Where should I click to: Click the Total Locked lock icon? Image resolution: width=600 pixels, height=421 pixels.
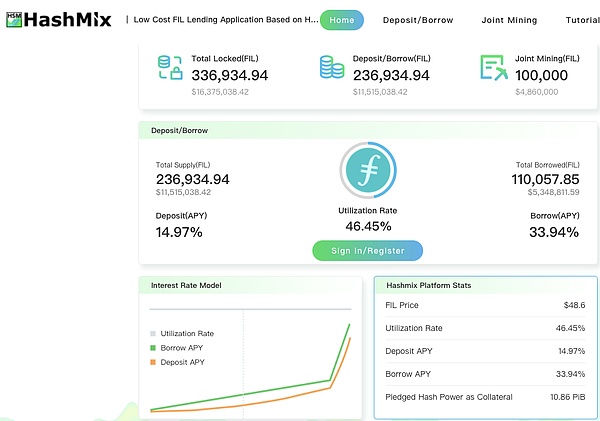click(x=169, y=68)
